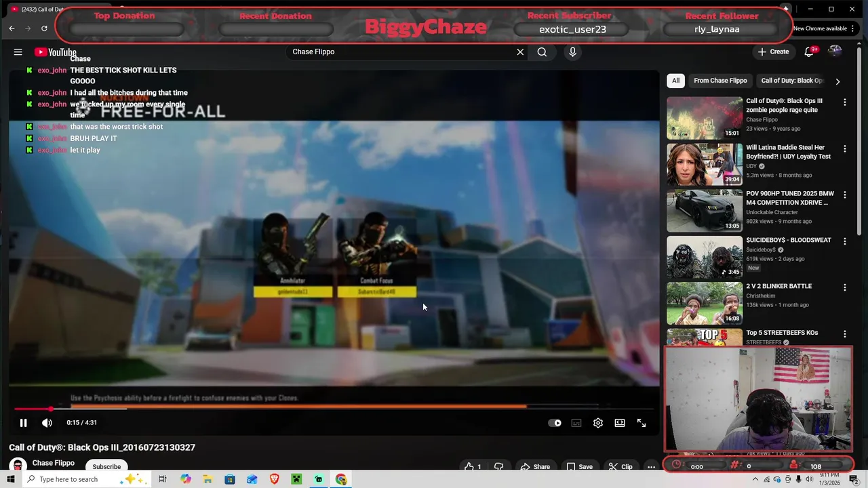
Task: Open the notifications bell
Action: coord(809,52)
